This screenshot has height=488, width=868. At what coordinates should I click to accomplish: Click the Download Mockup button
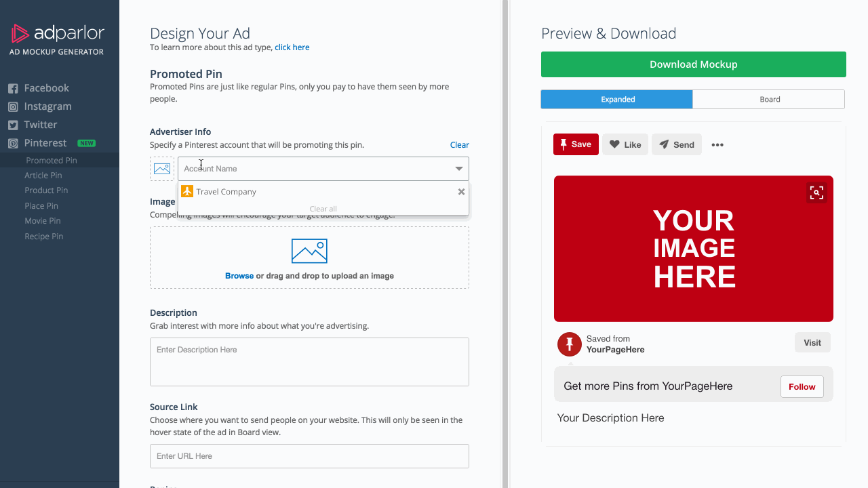[693, 64]
